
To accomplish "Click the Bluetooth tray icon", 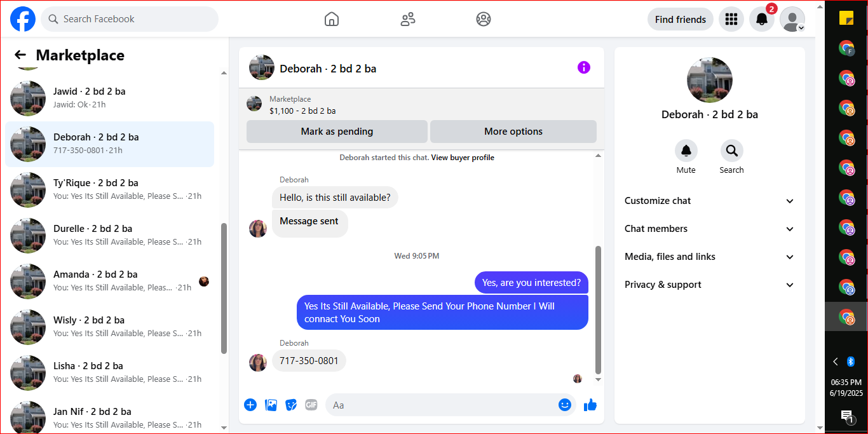I will (x=851, y=362).
